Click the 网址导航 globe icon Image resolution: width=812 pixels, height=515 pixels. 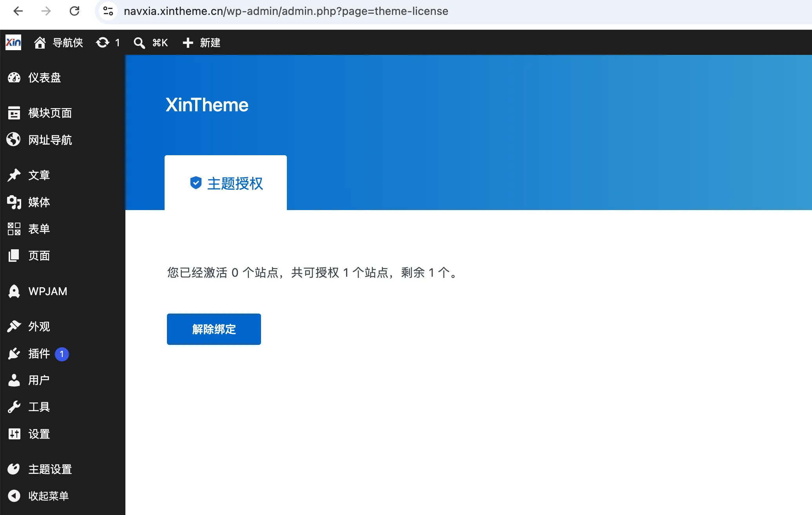[x=14, y=140]
